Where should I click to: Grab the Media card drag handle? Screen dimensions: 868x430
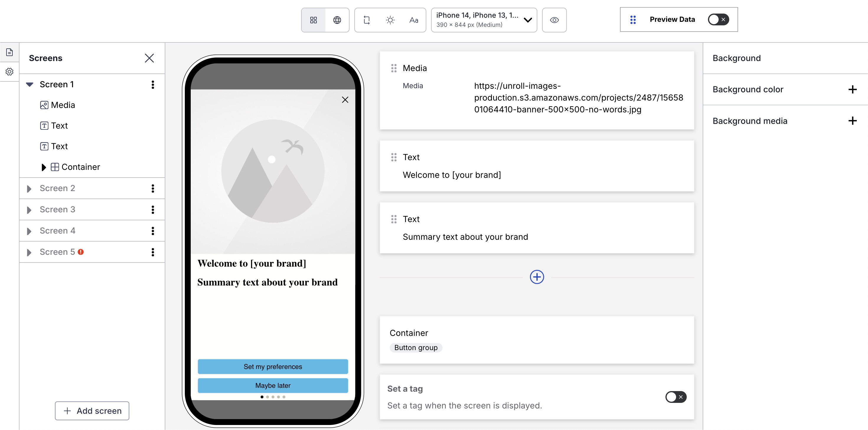pyautogui.click(x=394, y=68)
